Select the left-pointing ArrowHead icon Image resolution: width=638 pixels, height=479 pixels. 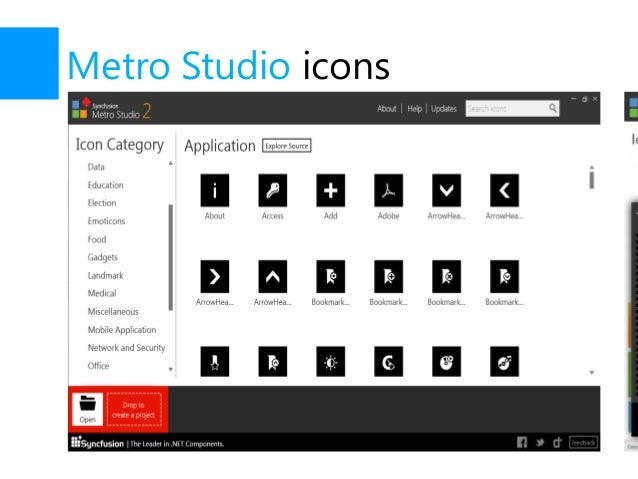[504, 190]
